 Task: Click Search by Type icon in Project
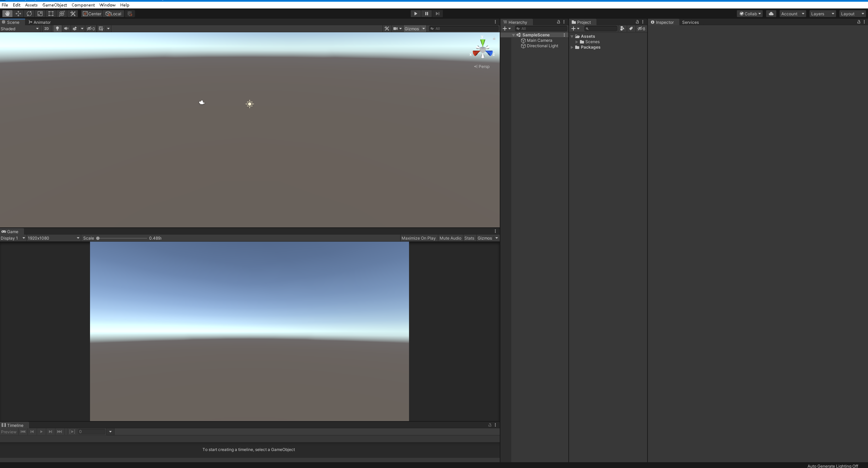[x=622, y=29]
